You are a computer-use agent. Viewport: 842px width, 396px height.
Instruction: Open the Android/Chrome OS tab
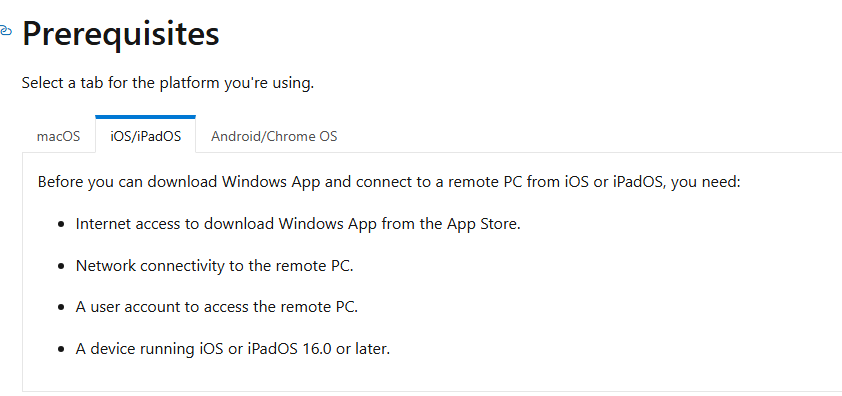[274, 136]
